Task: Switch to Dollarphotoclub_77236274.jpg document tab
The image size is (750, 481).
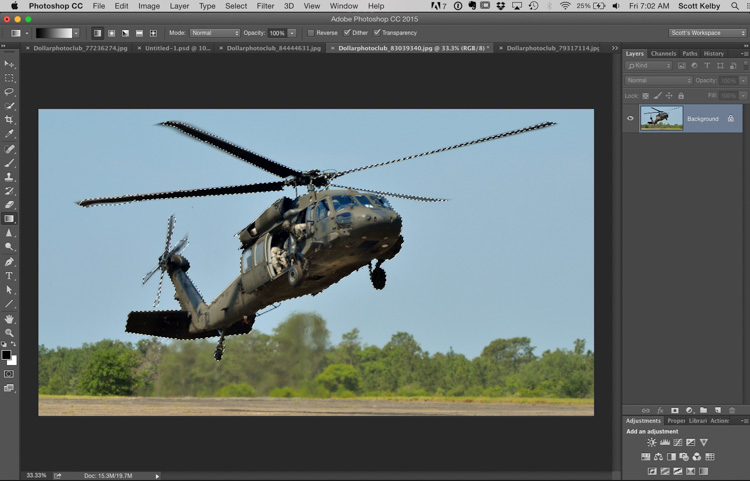Action: tap(80, 47)
